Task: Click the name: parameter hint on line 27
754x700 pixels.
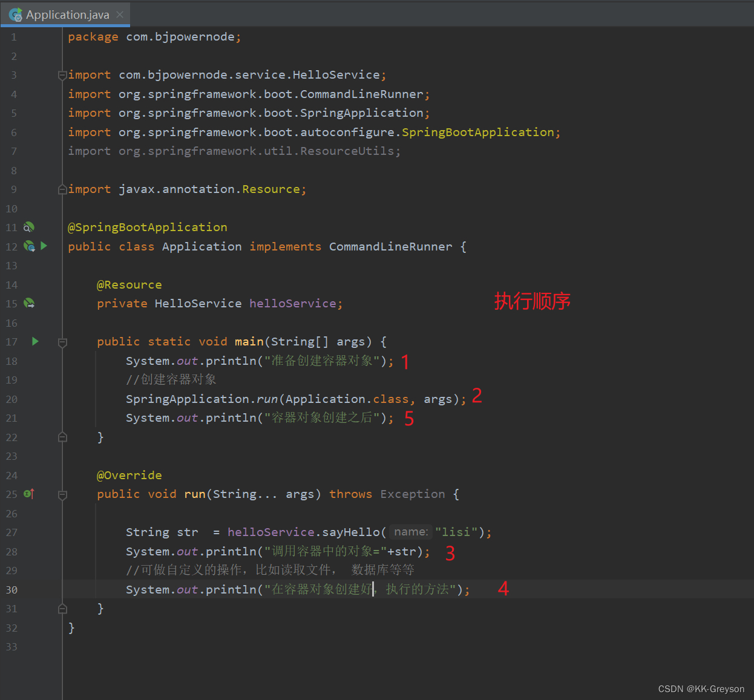Action: [x=411, y=532]
